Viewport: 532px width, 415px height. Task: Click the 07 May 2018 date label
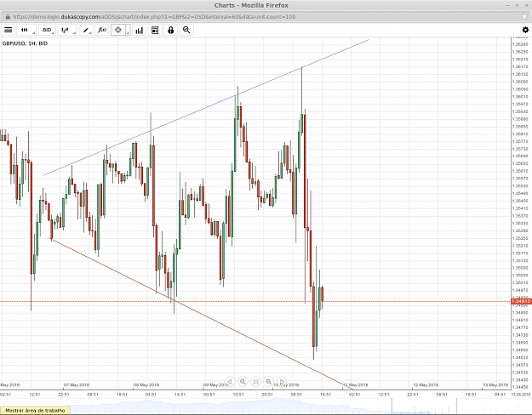point(77,385)
